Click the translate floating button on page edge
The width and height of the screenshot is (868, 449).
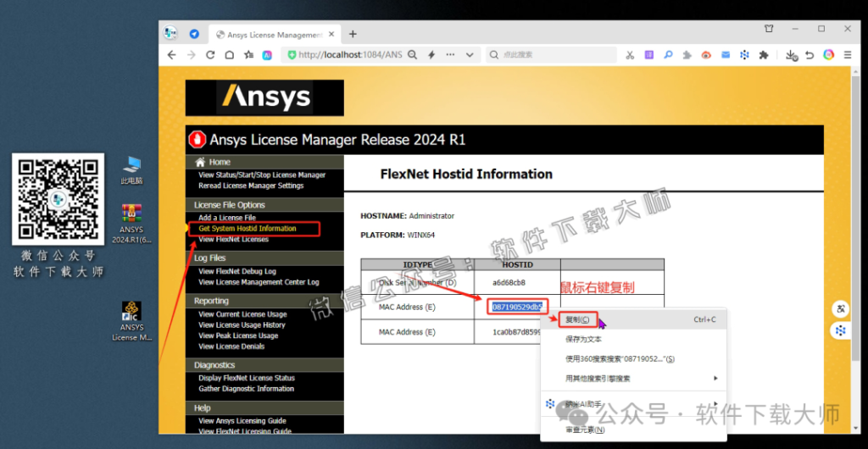[840, 310]
